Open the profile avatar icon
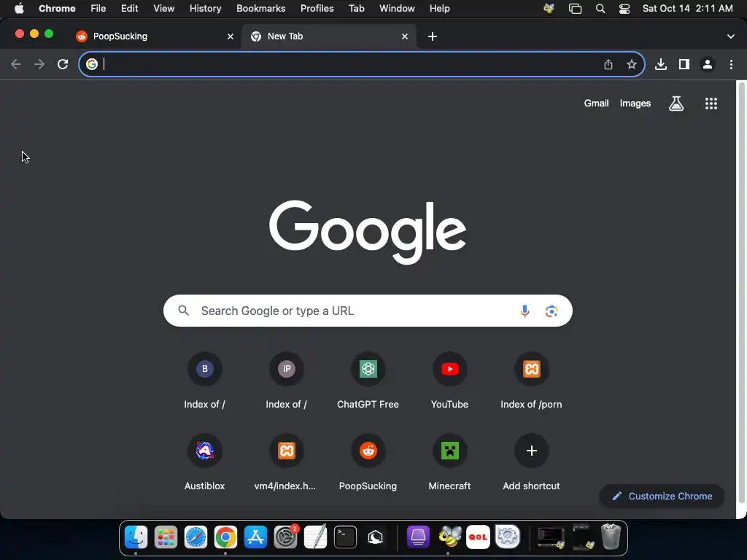The image size is (747, 560). tap(708, 64)
